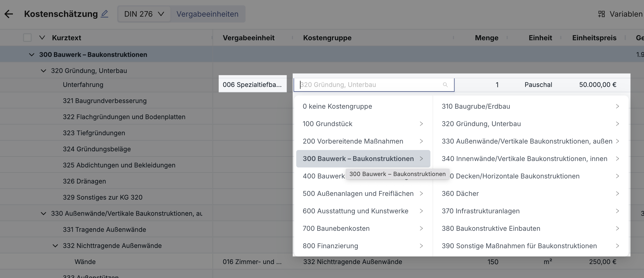This screenshot has height=278, width=644.
Task: Open the DIN 276 dropdown
Action: pyautogui.click(x=144, y=14)
